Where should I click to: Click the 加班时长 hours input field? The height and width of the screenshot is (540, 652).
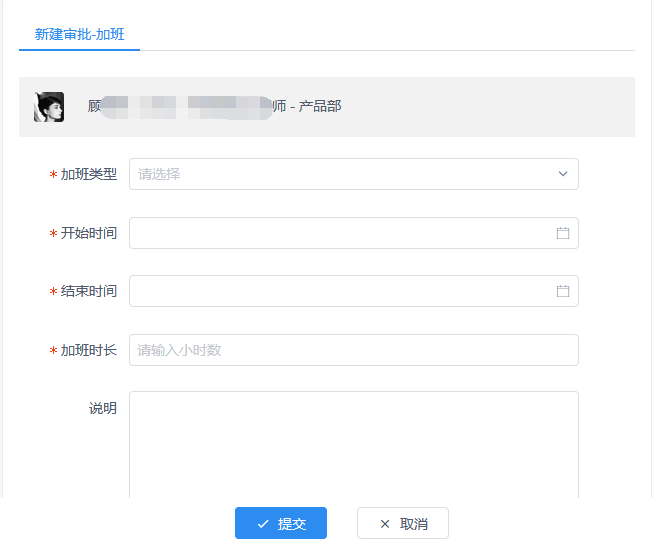click(353, 350)
